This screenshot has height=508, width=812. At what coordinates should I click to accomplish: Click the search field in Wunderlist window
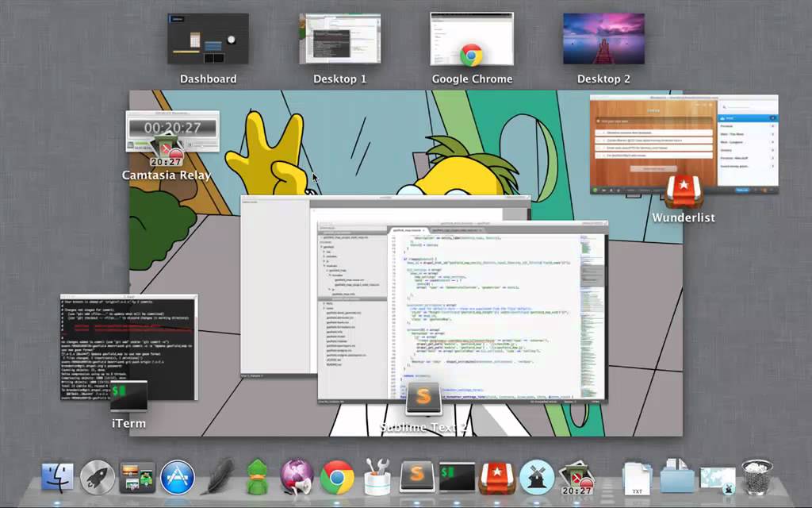point(747,107)
